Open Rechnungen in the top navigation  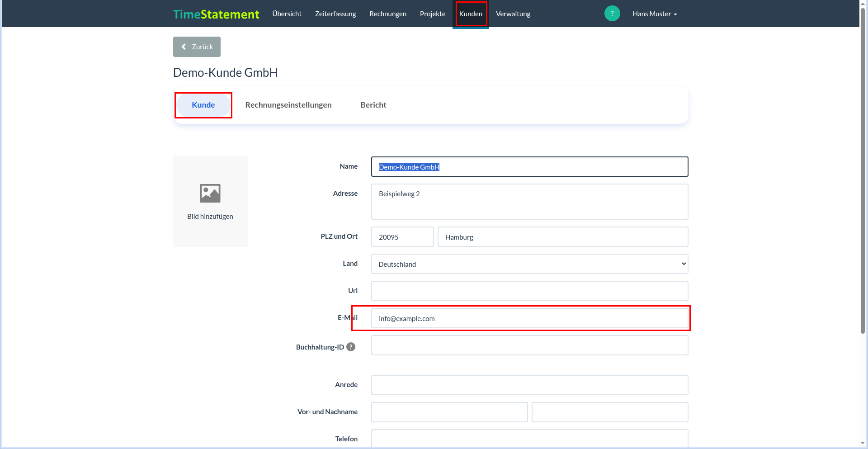click(x=388, y=14)
